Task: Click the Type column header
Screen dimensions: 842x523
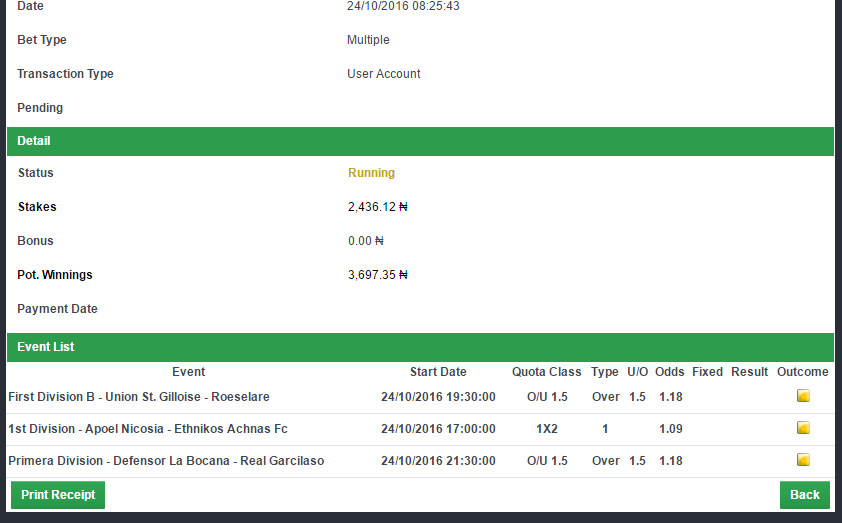Action: (x=605, y=372)
